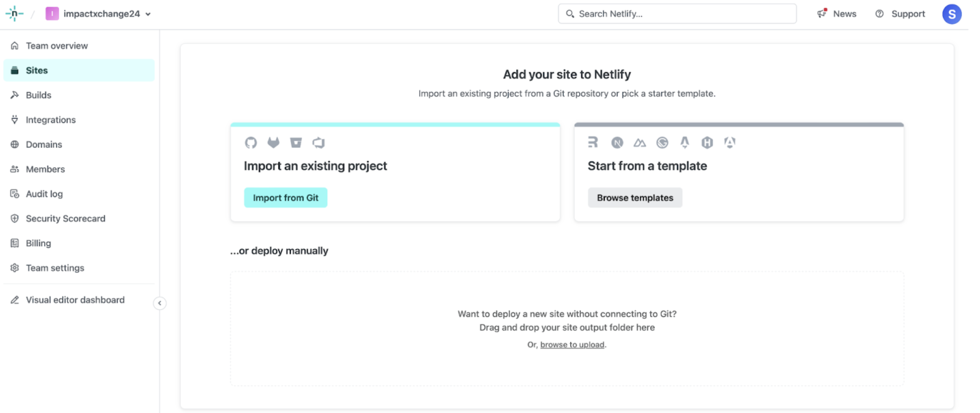
Task: Click the Audit log icon
Action: (x=15, y=194)
